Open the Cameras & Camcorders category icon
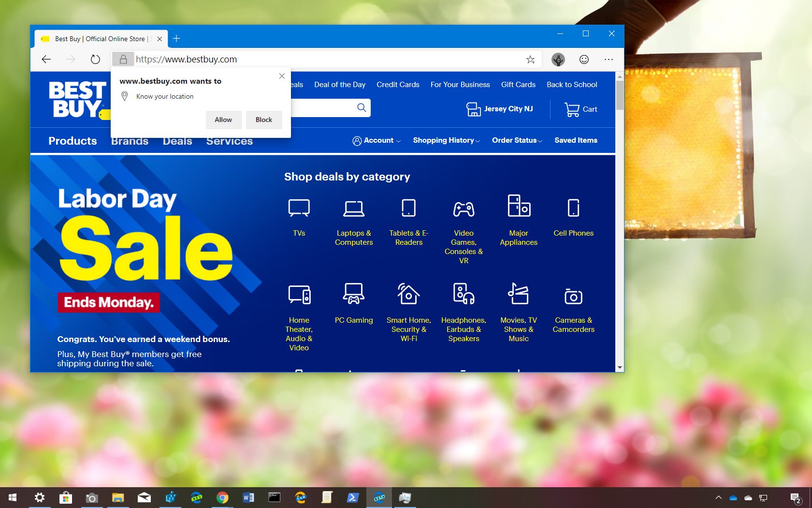The width and height of the screenshot is (812, 508). pyautogui.click(x=573, y=296)
